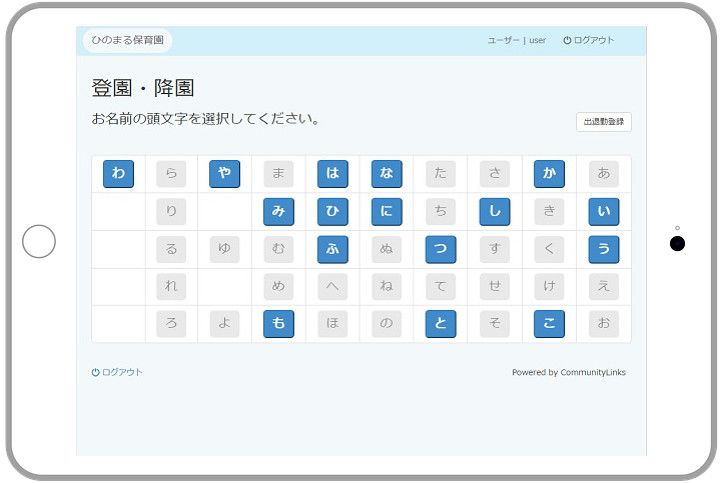Viewport: 720px width, 483px height.
Task: Open the 出退勤登録 attendance registration button
Action: 604,122
